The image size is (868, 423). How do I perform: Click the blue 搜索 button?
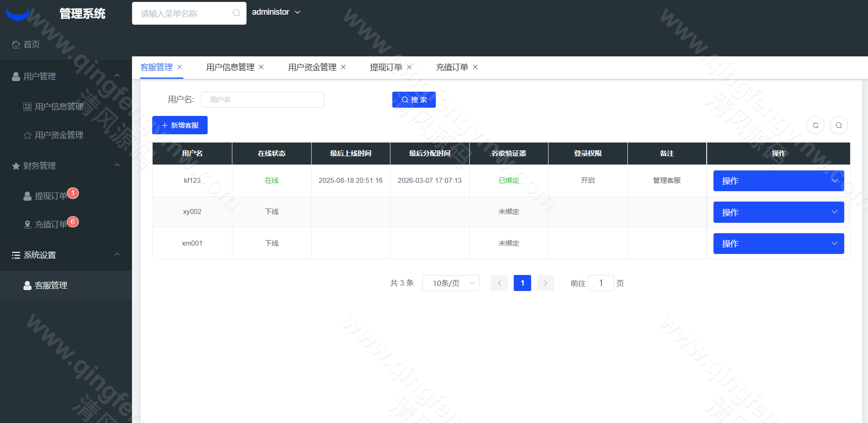click(x=414, y=99)
